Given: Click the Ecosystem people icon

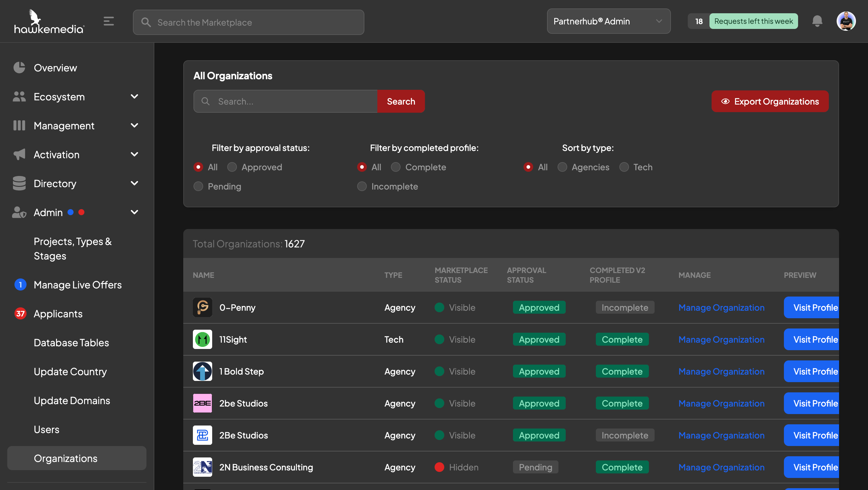Looking at the screenshot, I should click(x=19, y=96).
